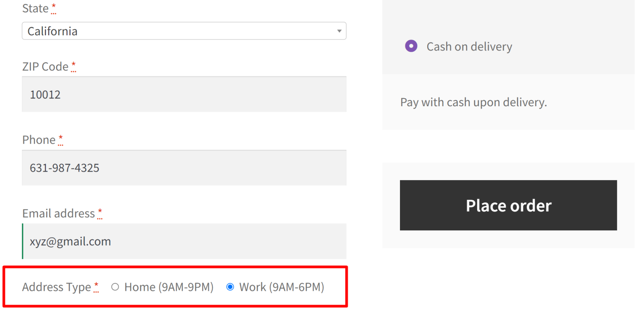Viewport: 644px width, 319px height.
Task: Select the xyz@gmail.com email text
Action: click(70, 241)
